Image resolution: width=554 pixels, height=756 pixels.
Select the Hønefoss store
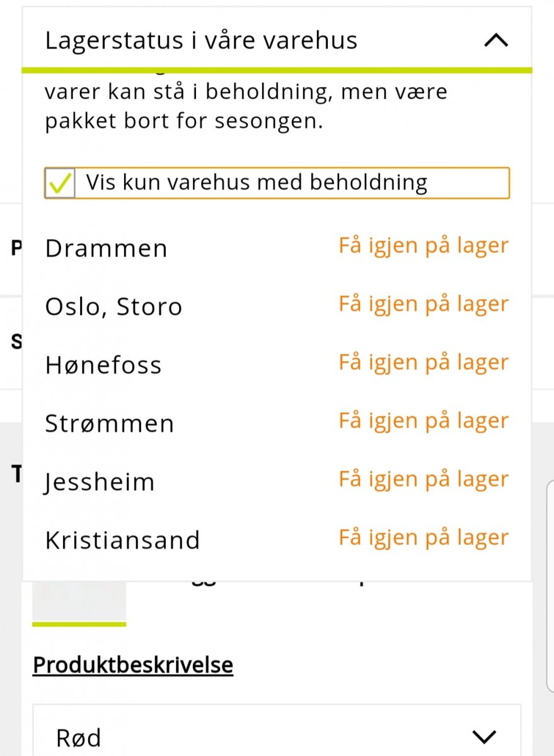(x=103, y=365)
